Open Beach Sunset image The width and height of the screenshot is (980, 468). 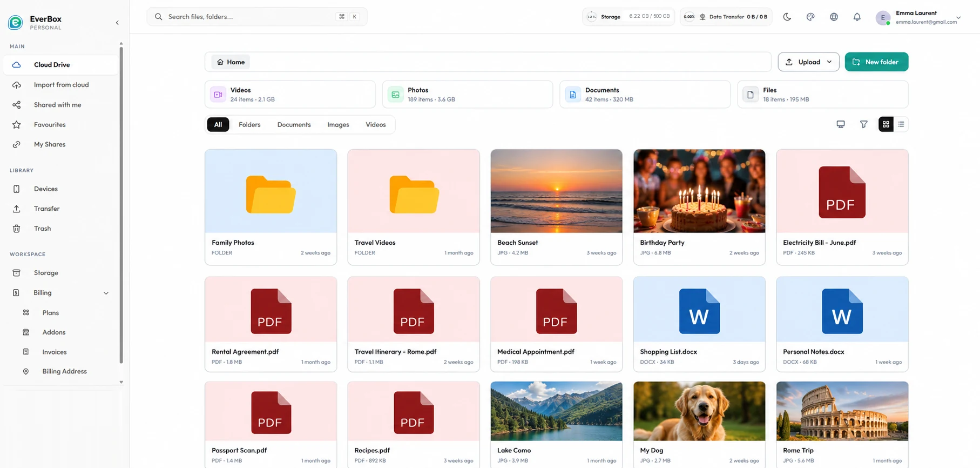click(556, 207)
